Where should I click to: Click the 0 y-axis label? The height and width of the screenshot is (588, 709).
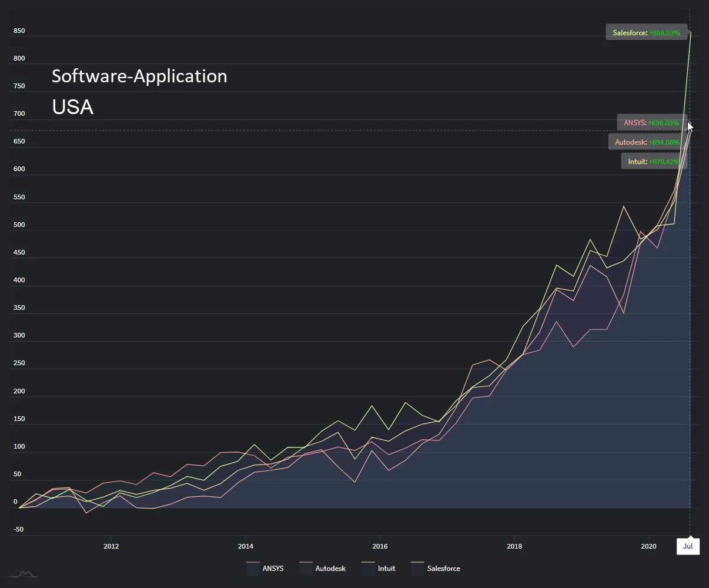(16, 502)
